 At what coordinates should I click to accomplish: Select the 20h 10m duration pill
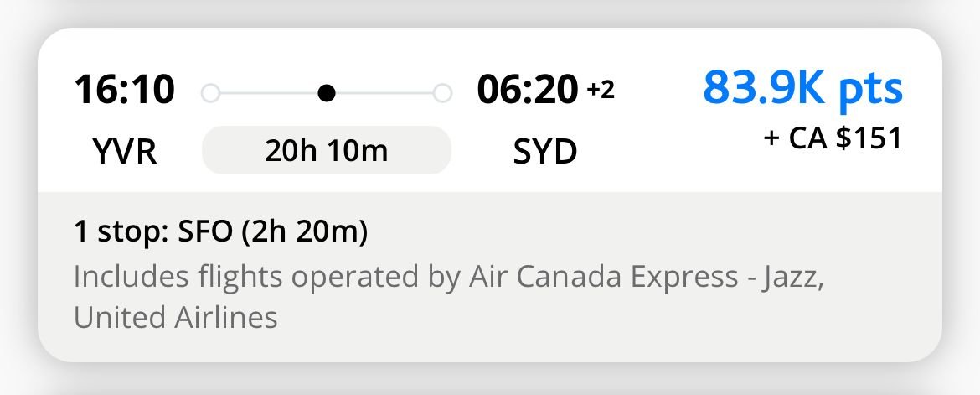point(327,151)
